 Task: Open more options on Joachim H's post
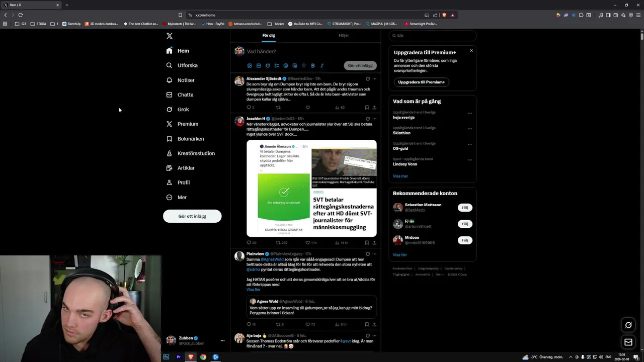[374, 119]
